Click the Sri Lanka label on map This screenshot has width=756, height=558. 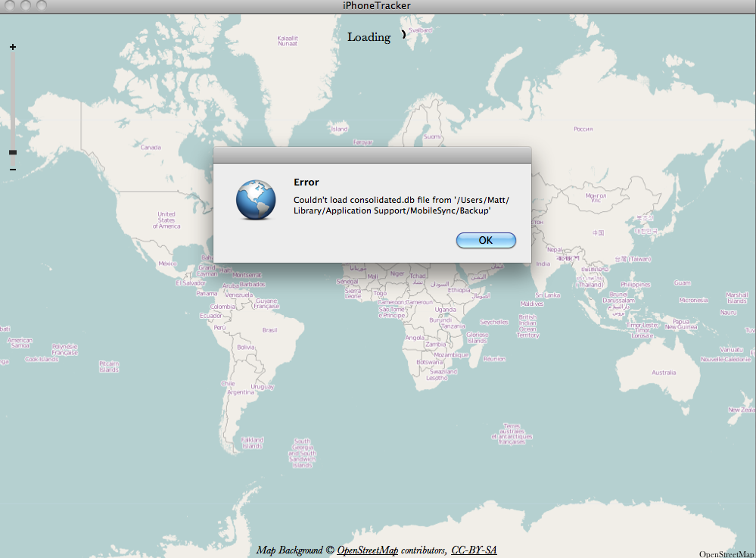[548, 295]
